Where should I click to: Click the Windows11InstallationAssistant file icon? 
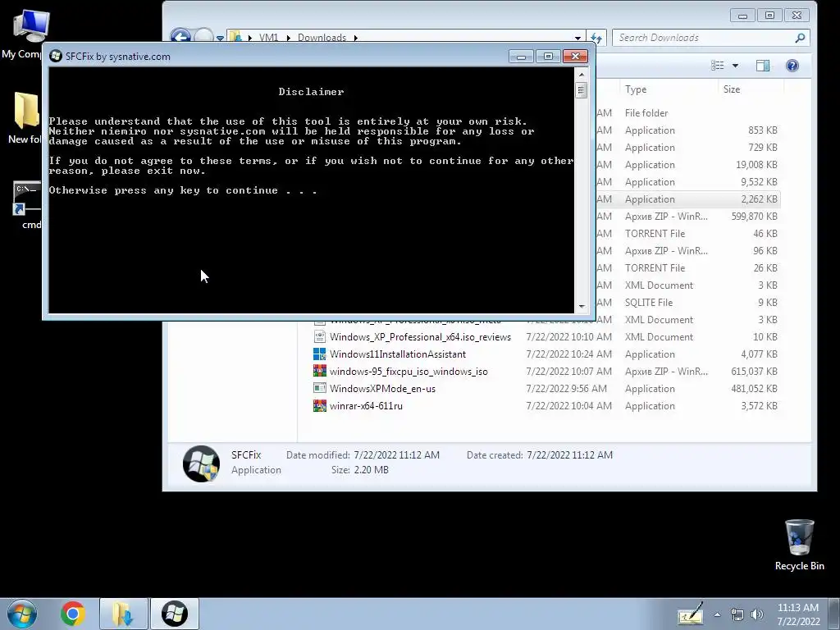click(319, 354)
